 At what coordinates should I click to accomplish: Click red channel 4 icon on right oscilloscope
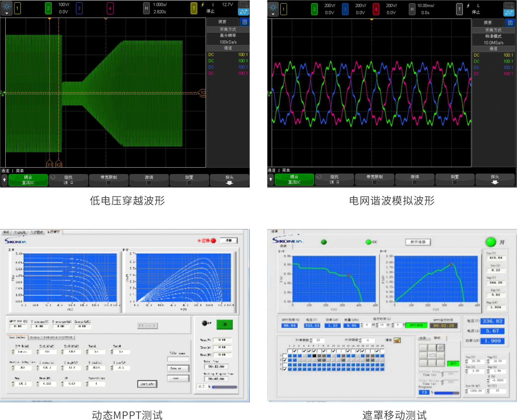click(x=376, y=9)
